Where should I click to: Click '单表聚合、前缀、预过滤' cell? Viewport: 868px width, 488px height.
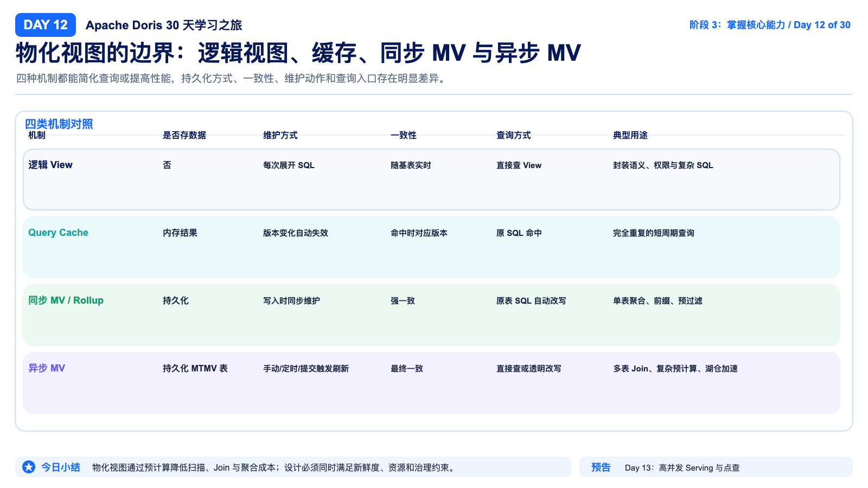tap(658, 300)
